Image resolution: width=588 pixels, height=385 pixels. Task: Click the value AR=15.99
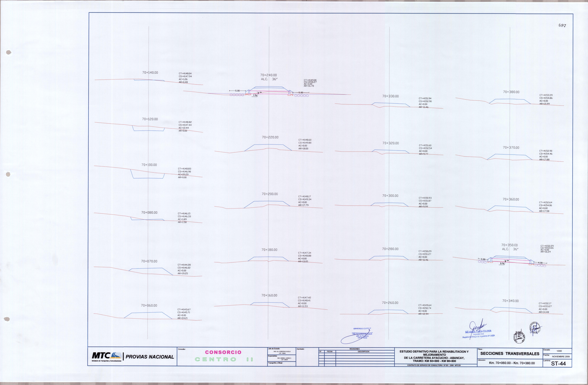pyautogui.click(x=545, y=104)
